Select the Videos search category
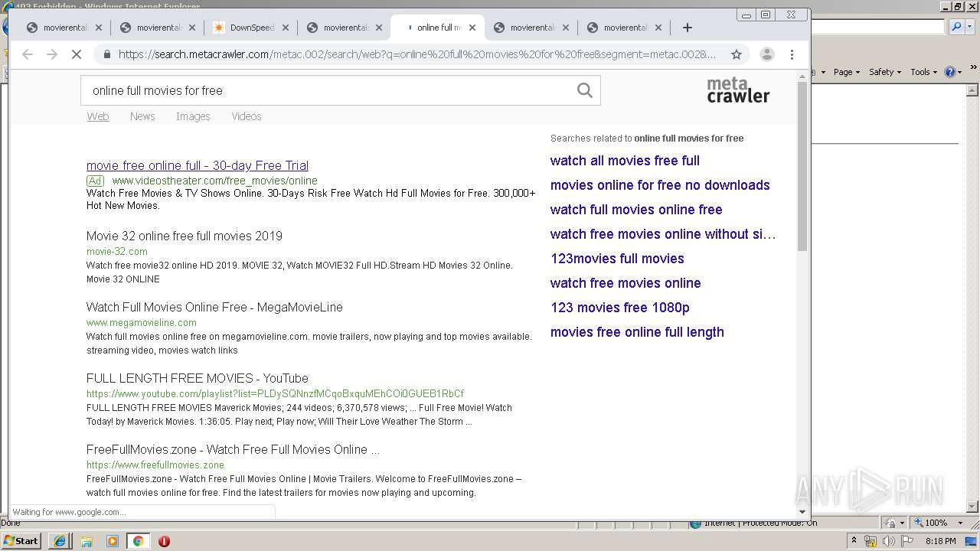 click(247, 116)
